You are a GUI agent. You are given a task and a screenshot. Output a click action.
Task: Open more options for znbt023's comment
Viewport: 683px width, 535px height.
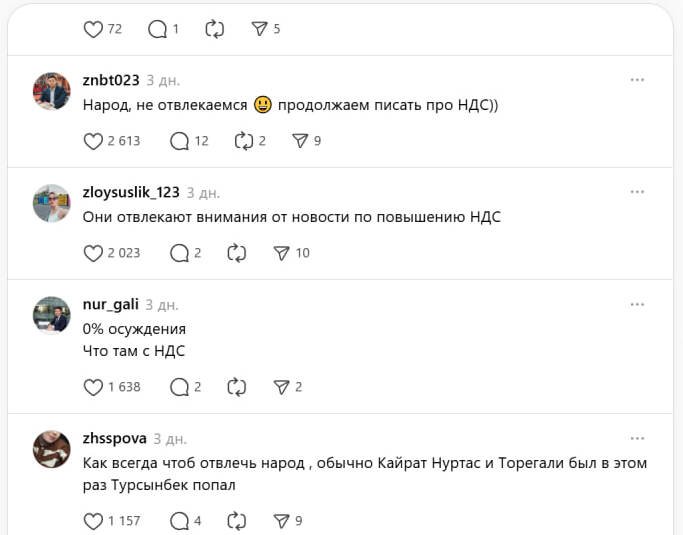click(x=637, y=80)
